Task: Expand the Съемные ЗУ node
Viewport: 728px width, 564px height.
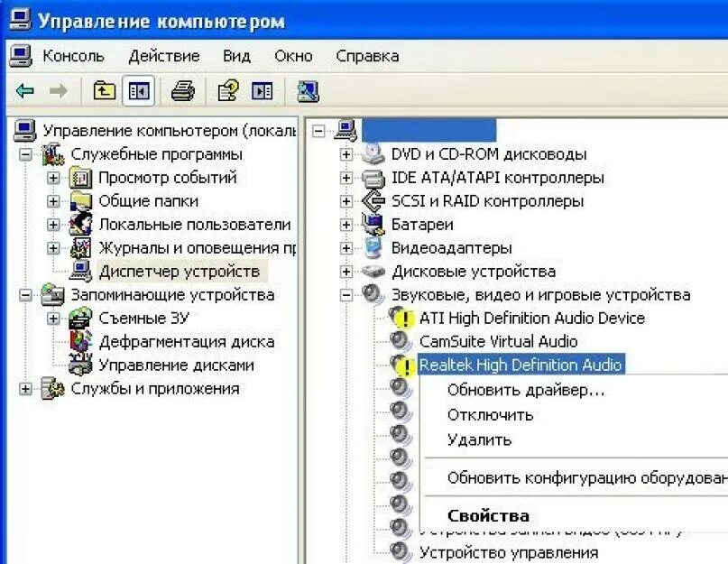Action: tap(53, 319)
